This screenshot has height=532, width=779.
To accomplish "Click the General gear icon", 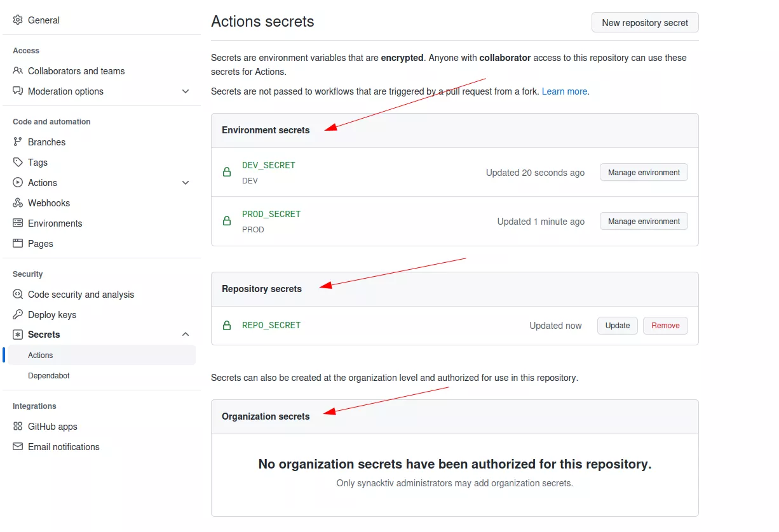I will [18, 20].
